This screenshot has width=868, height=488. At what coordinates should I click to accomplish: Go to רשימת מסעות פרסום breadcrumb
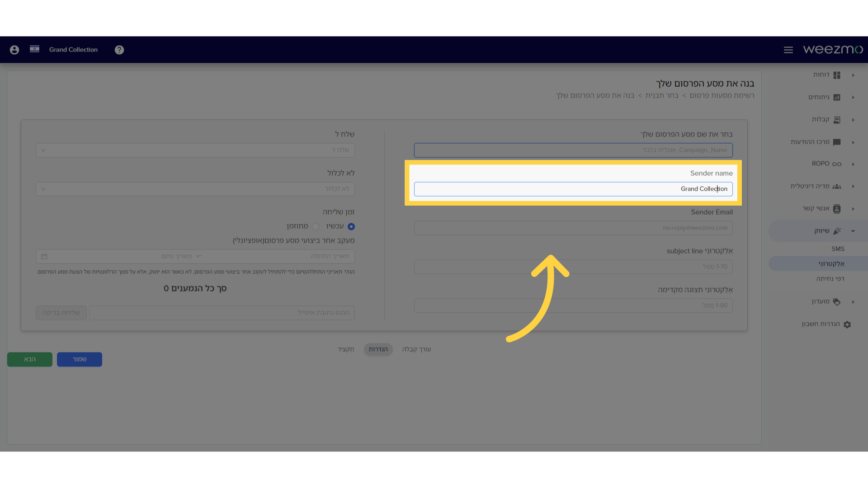(722, 95)
